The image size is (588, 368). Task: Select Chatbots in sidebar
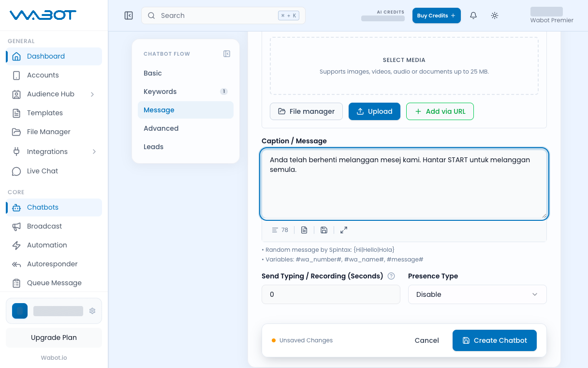(x=54, y=207)
